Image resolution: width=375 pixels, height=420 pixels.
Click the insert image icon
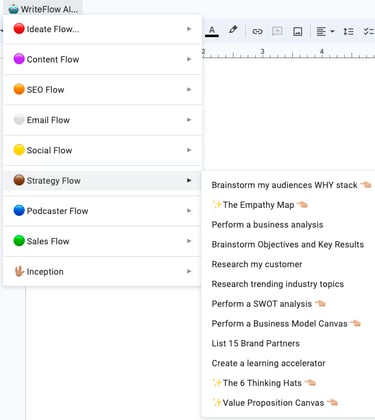click(x=297, y=32)
